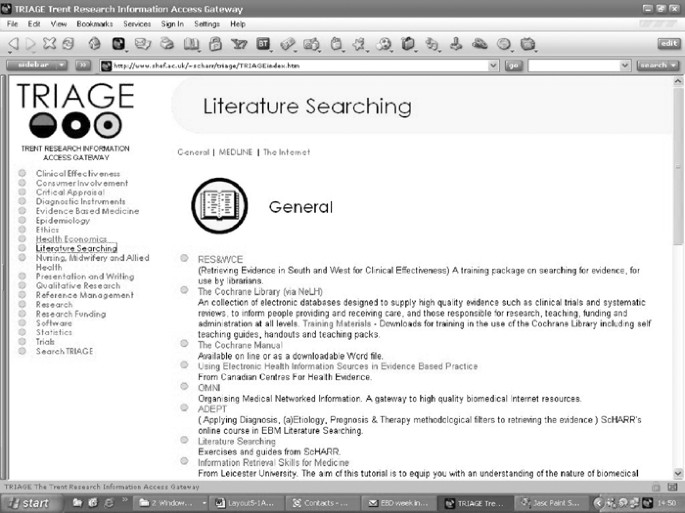Click the joystick games toolbar icon
The width and height of the screenshot is (685, 513).
(x=456, y=44)
